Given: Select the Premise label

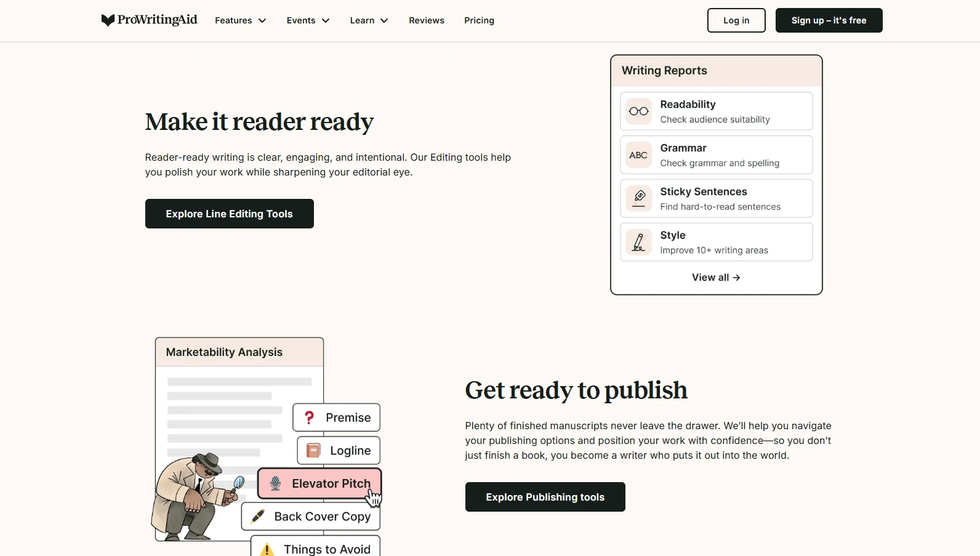Looking at the screenshot, I should [x=348, y=417].
